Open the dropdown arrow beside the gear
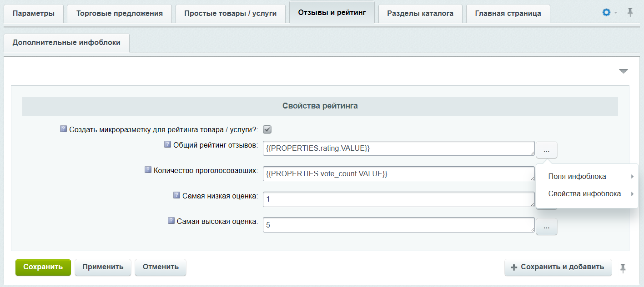The width and height of the screenshot is (644, 287). (616, 13)
